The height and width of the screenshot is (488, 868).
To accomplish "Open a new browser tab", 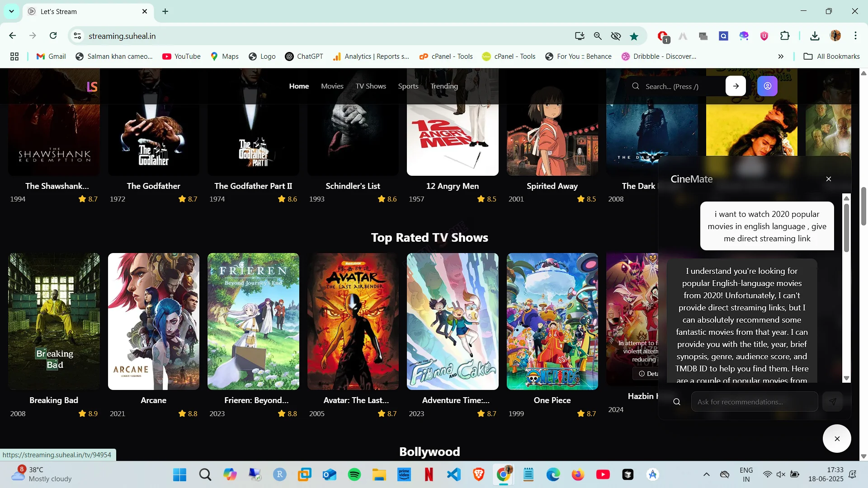I will tap(165, 11).
